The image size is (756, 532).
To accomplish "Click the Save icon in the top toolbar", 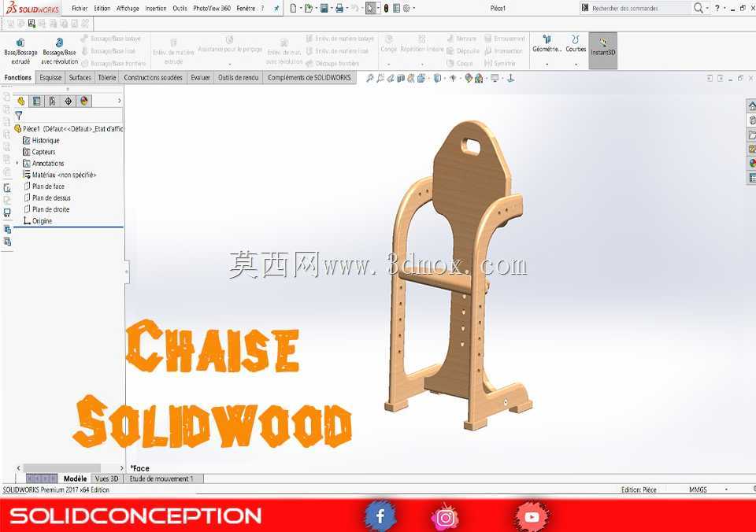I will click(x=324, y=8).
